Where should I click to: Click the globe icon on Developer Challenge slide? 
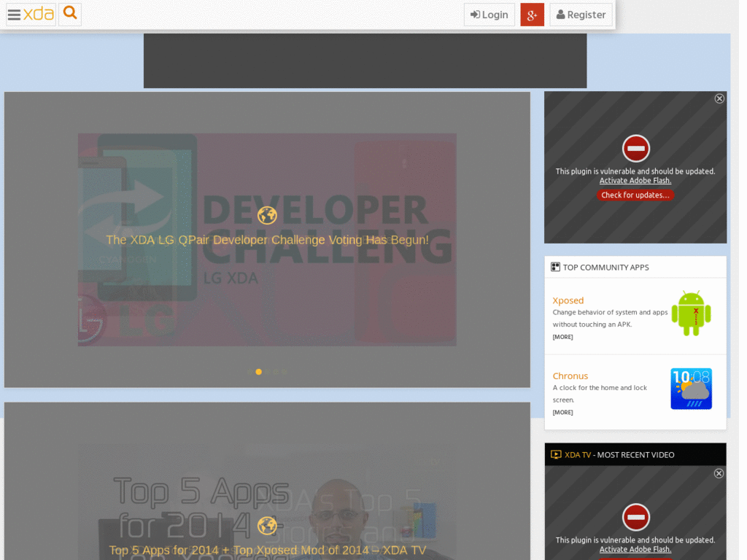pyautogui.click(x=267, y=215)
